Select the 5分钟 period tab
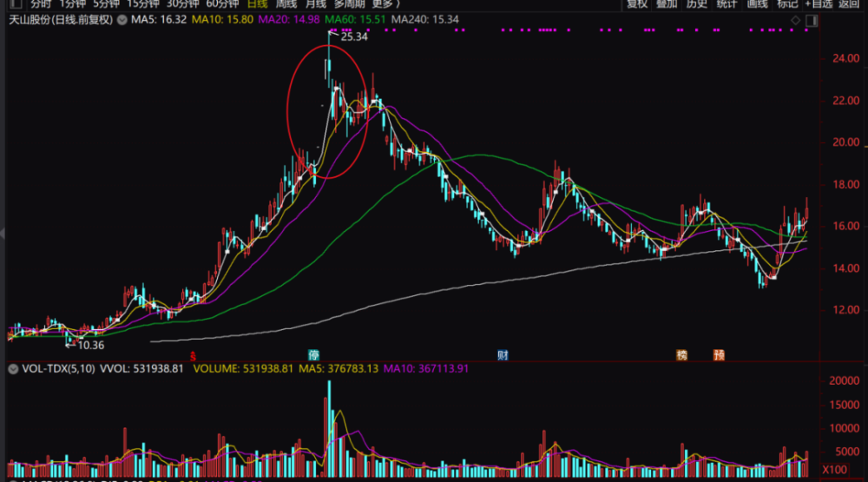 coord(106,3)
